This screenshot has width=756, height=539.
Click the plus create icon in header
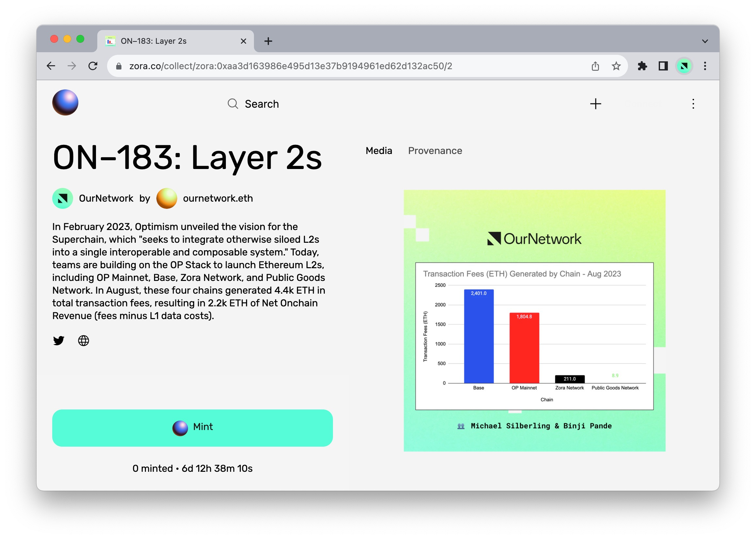pyautogui.click(x=595, y=104)
